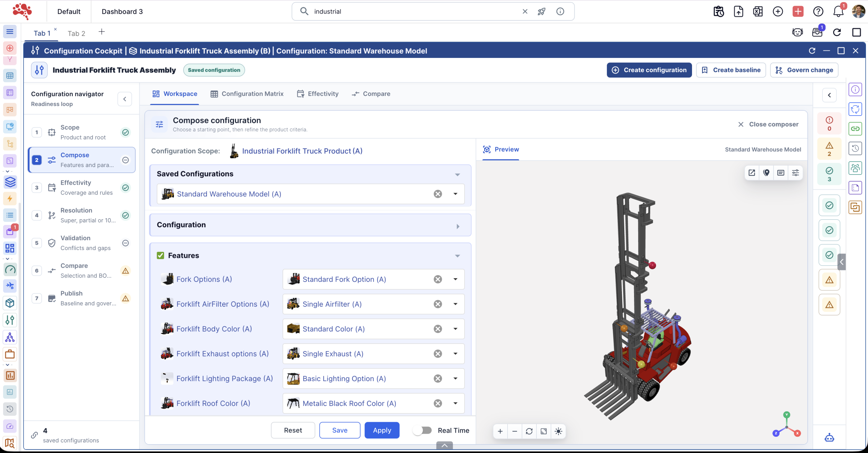Expand the Configuration section

pyautogui.click(x=458, y=226)
